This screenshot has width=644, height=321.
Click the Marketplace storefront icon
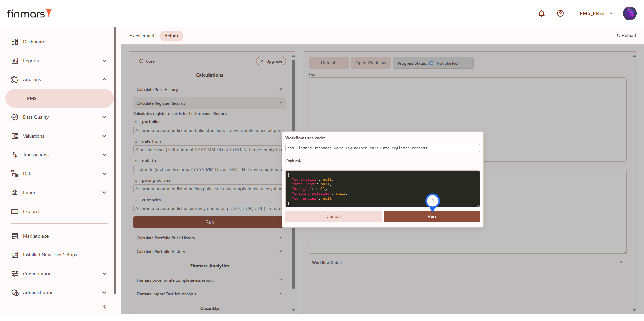[15, 236]
